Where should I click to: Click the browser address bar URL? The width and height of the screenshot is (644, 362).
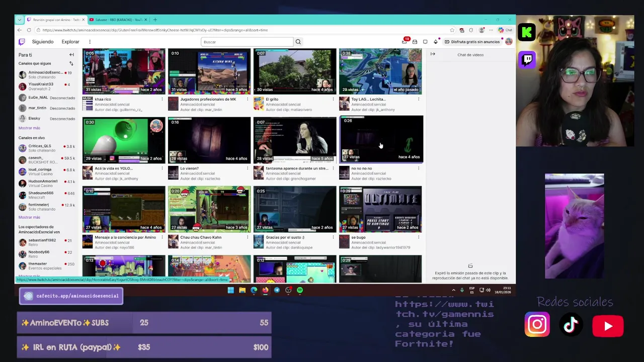[155, 30]
